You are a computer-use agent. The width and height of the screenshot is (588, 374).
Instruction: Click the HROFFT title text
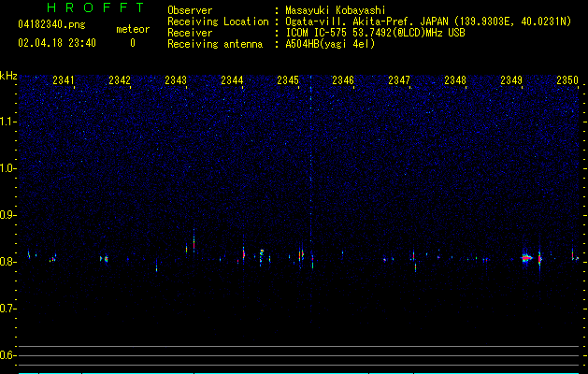point(96,7)
